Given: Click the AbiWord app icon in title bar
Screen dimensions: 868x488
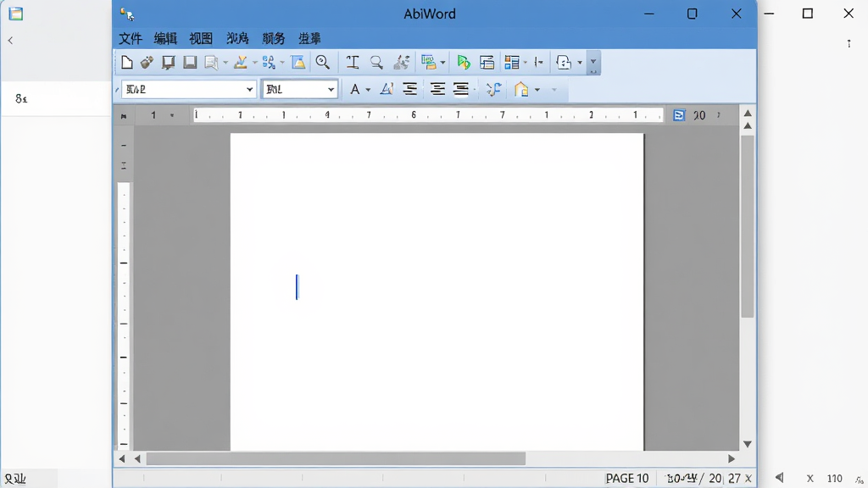Looking at the screenshot, I should click(x=127, y=14).
